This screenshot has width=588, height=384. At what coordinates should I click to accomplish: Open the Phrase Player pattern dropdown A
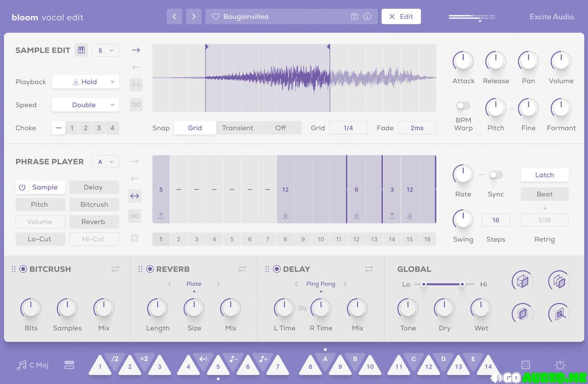point(105,162)
